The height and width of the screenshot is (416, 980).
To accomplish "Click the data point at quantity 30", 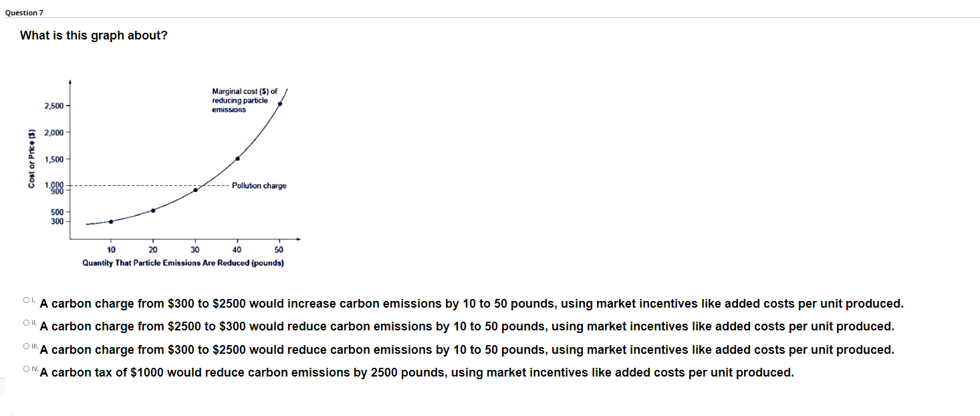I will 195,189.
